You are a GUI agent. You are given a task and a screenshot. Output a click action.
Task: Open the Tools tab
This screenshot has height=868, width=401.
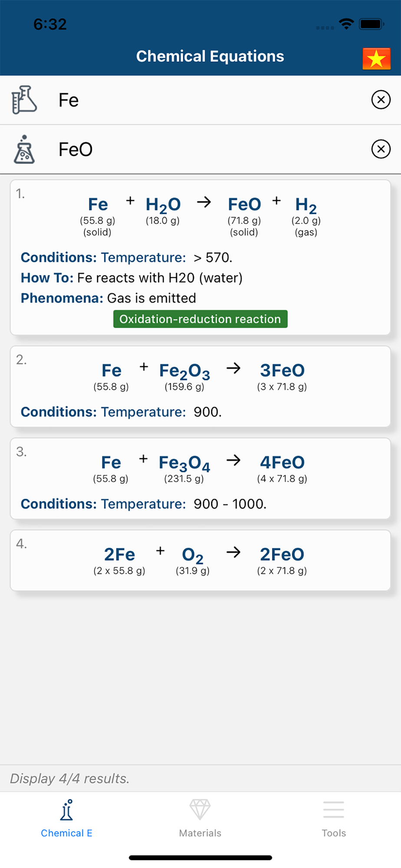click(333, 818)
